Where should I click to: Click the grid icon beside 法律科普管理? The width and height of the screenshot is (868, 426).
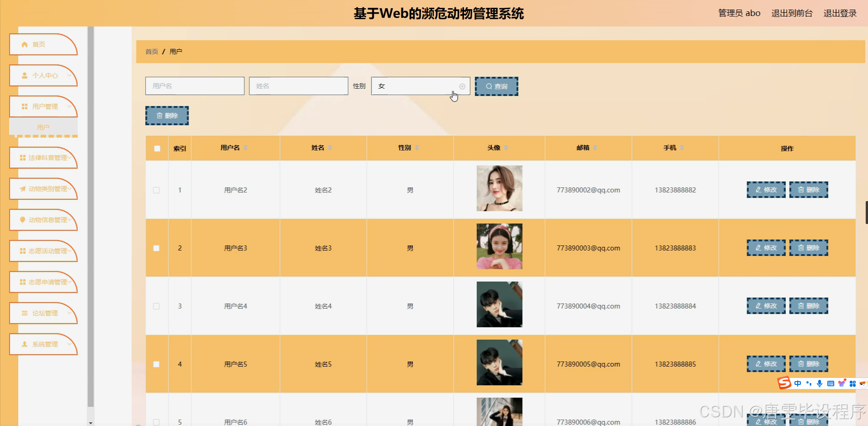(22, 158)
